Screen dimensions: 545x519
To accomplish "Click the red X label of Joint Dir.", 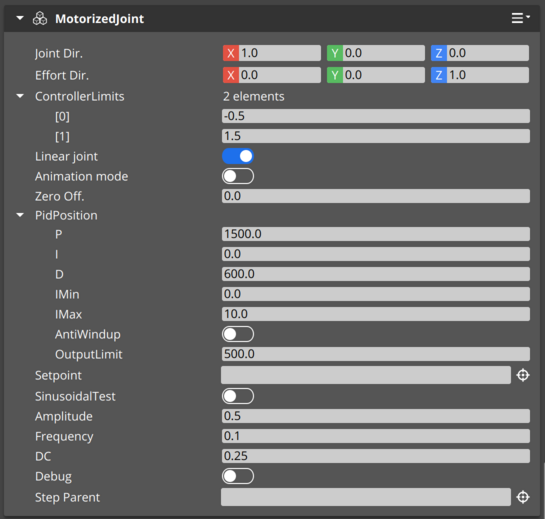I will (x=231, y=53).
